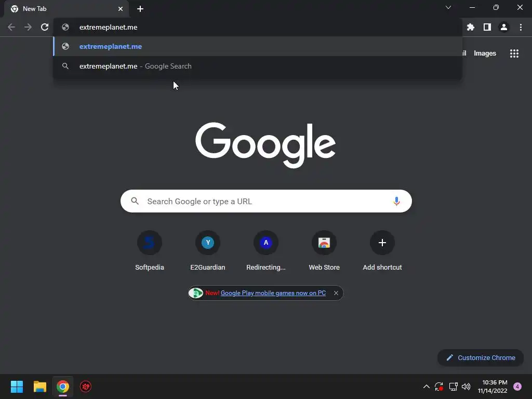Open the profile avatar menu

coord(503,27)
